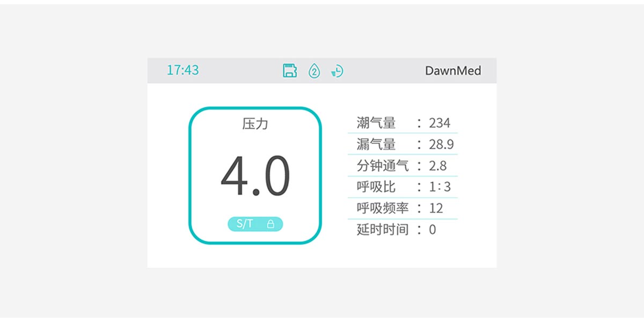Select the 潮气量 tidal volume row
This screenshot has height=322, width=644.
coord(402,123)
